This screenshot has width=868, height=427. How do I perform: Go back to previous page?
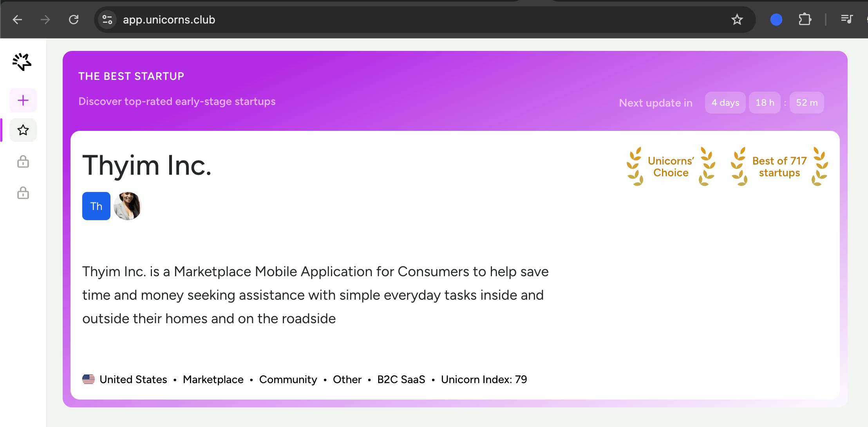(x=17, y=20)
